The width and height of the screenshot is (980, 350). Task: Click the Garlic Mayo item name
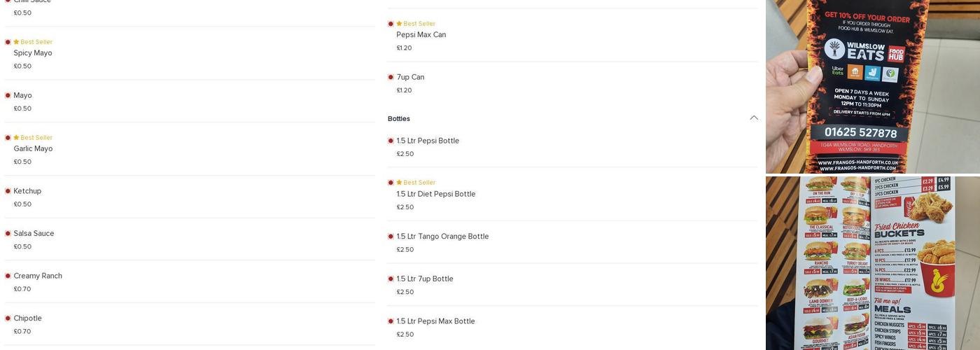(33, 148)
